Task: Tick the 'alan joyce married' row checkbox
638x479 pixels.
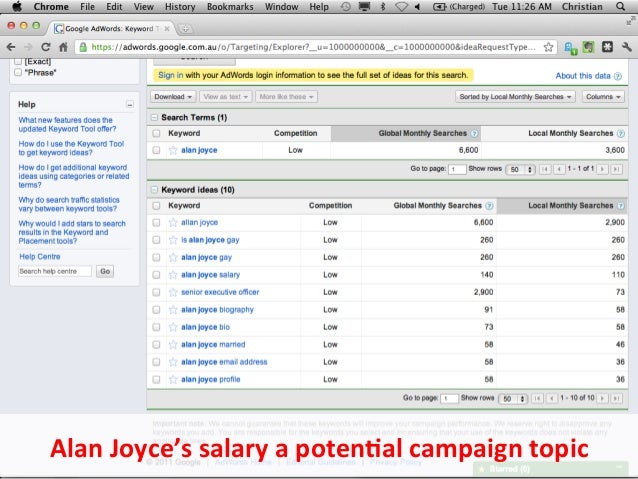Action: [x=156, y=345]
